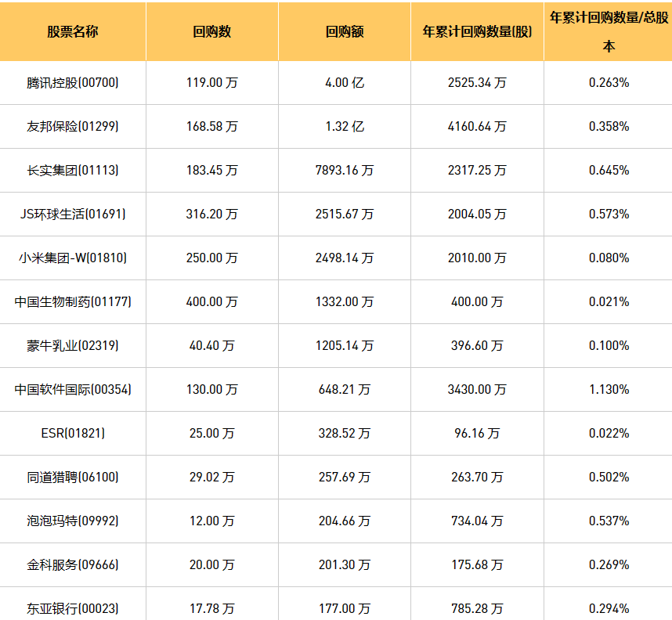The height and width of the screenshot is (620, 672).
Task: Select the 同道猎聘(06100) stock name
Action: (72, 477)
